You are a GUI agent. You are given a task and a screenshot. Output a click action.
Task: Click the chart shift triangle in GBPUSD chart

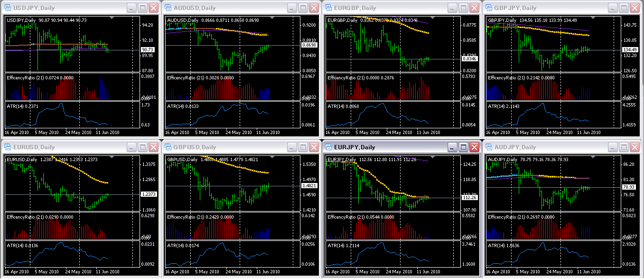coord(272,157)
